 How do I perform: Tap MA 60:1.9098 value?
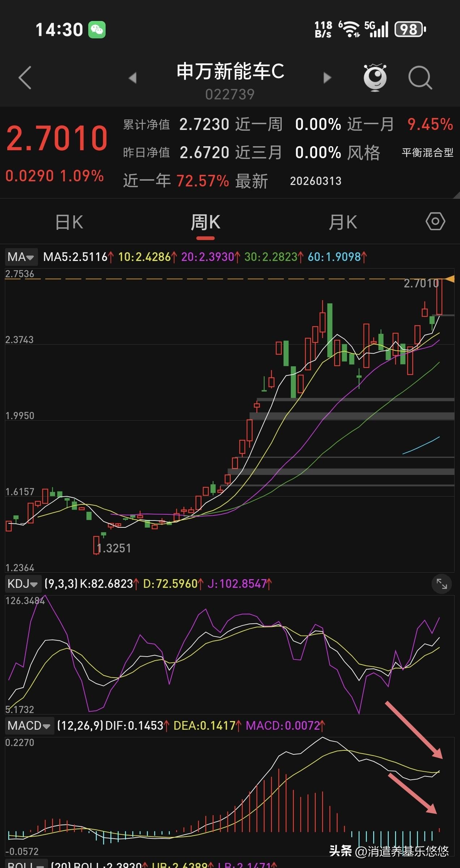(x=335, y=257)
